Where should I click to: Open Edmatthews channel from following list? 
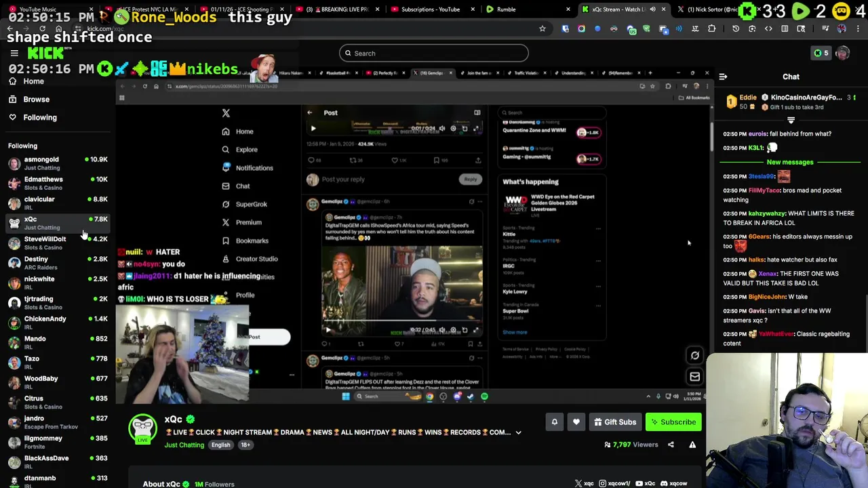(58, 183)
